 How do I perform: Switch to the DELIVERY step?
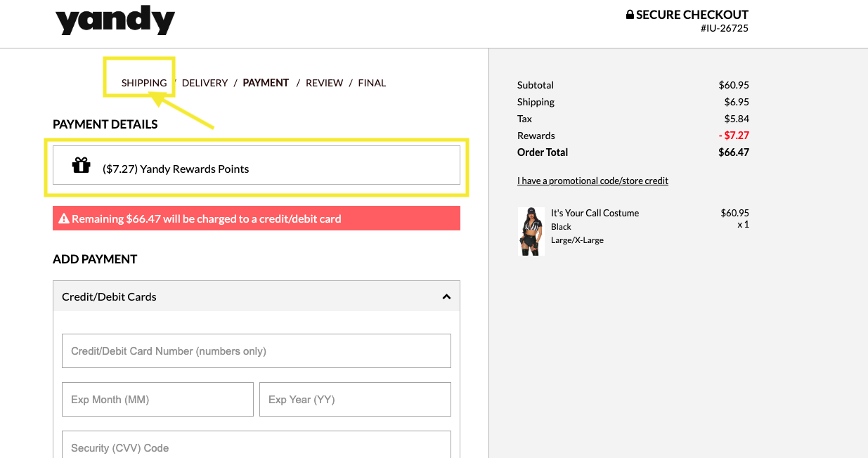[x=205, y=82]
